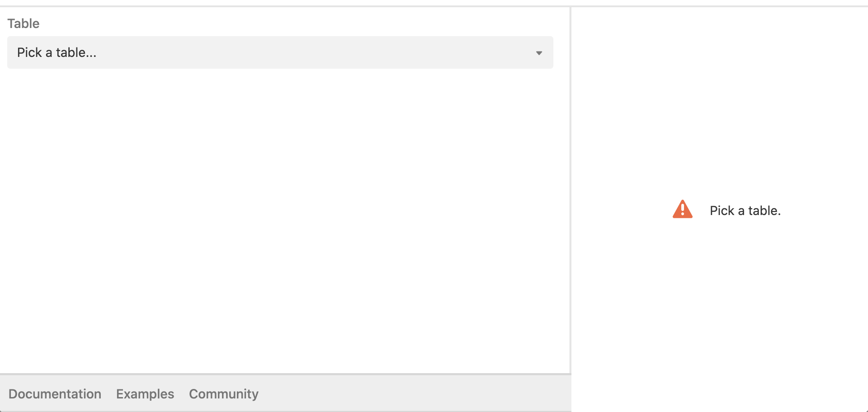Go to the Community page in the footer
The width and height of the screenshot is (868, 412).
[224, 394]
